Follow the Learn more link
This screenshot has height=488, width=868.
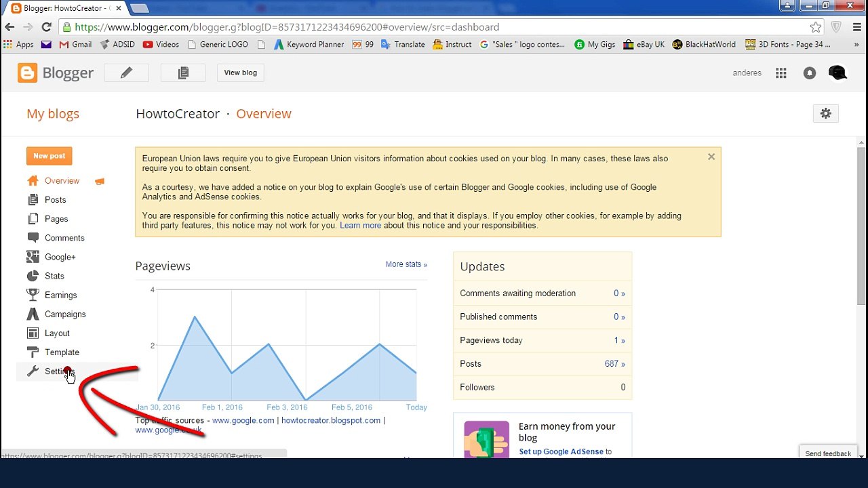tap(360, 226)
